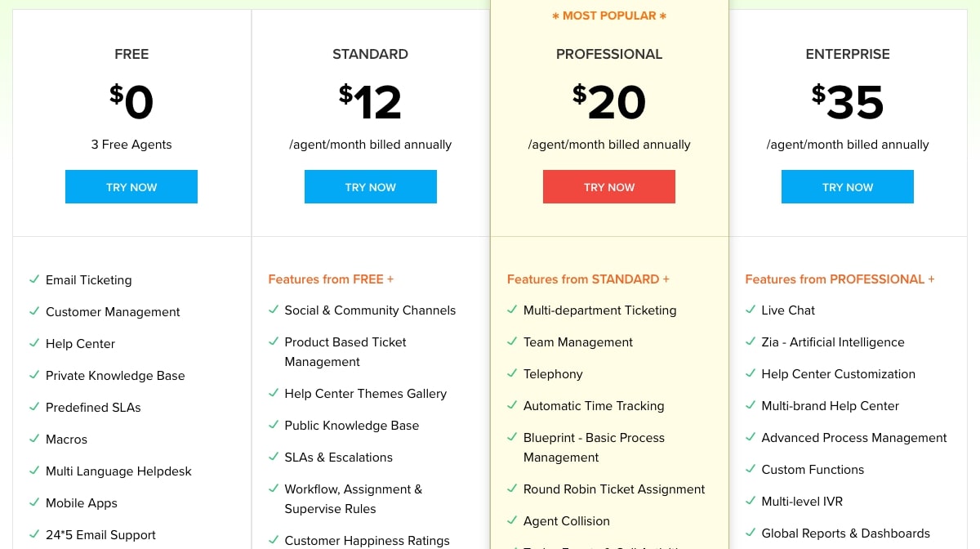Select the ENTERPRISE plan heading
The height and width of the screenshot is (549, 980).
[847, 54]
